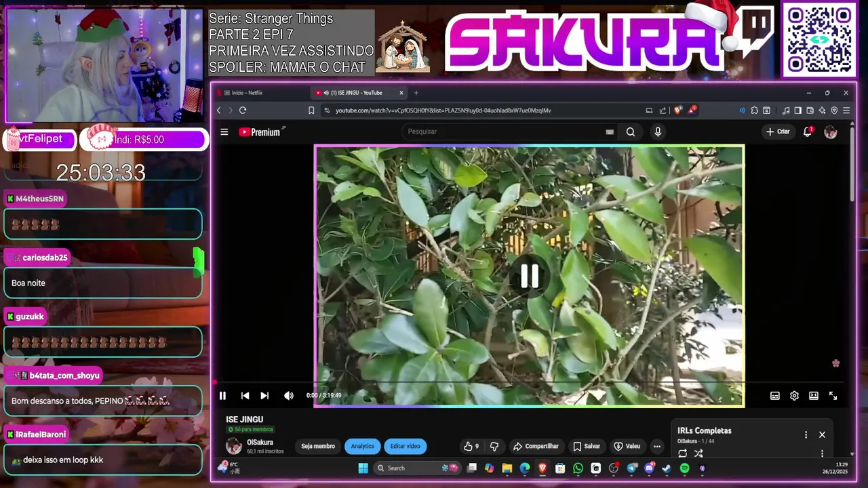Toggle the browser sidebar panel
The height and width of the screenshot is (488, 868).
coord(797,110)
